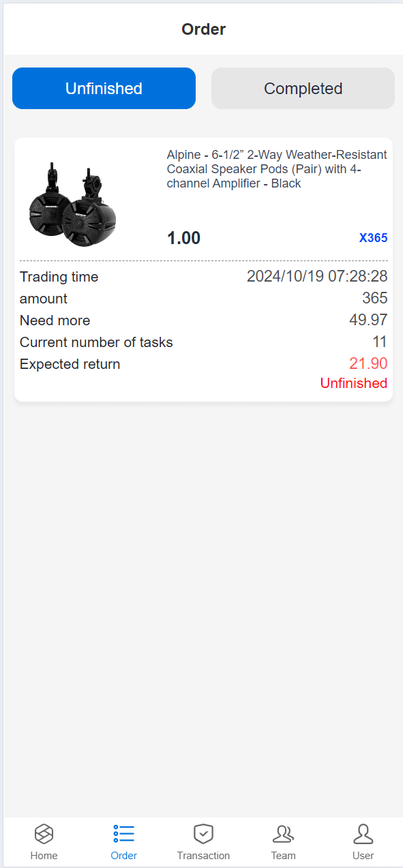Select the amount value 365

click(374, 298)
